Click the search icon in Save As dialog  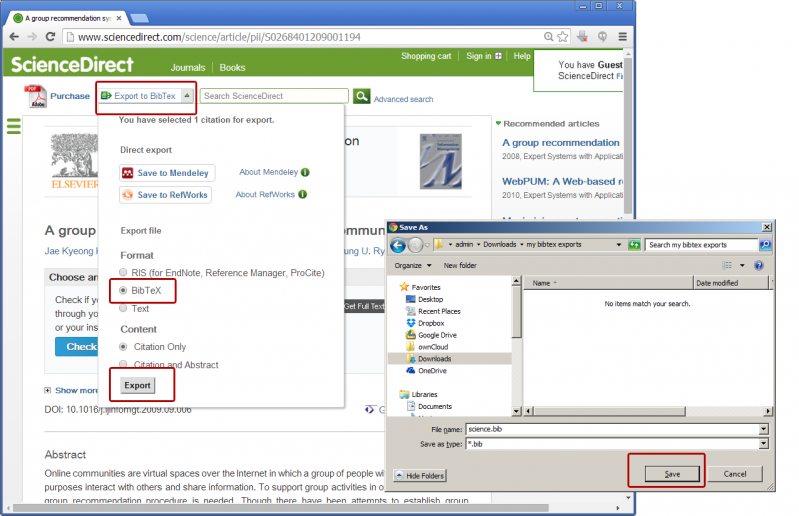coord(765,245)
